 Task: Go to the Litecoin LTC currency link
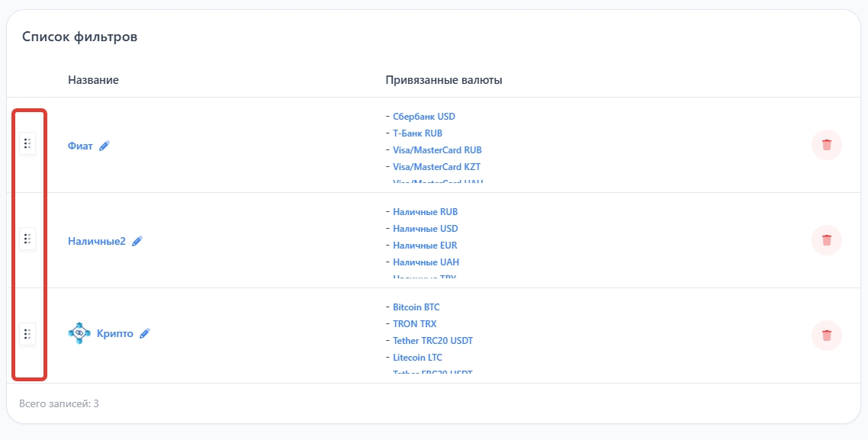coord(417,358)
